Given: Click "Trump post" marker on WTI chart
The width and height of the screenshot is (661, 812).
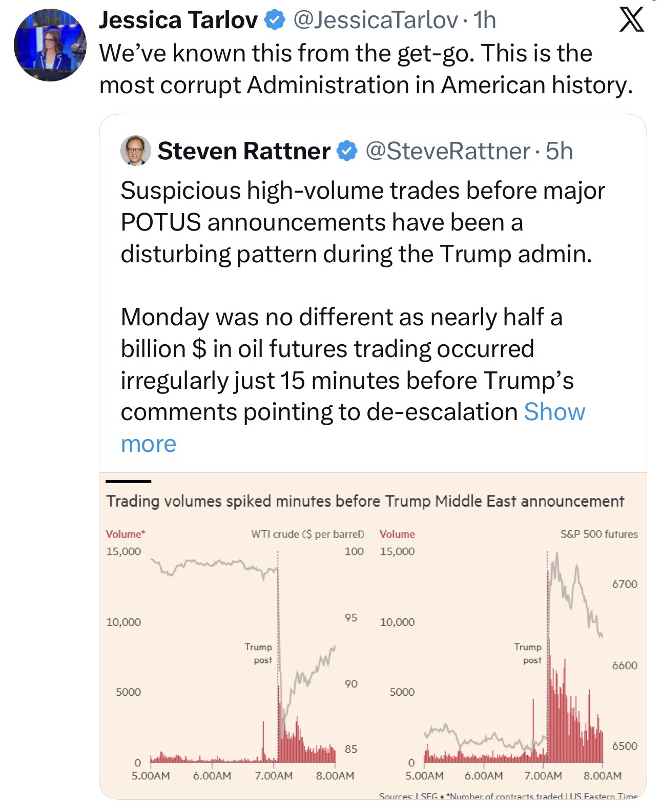Looking at the screenshot, I should pyautogui.click(x=258, y=654).
